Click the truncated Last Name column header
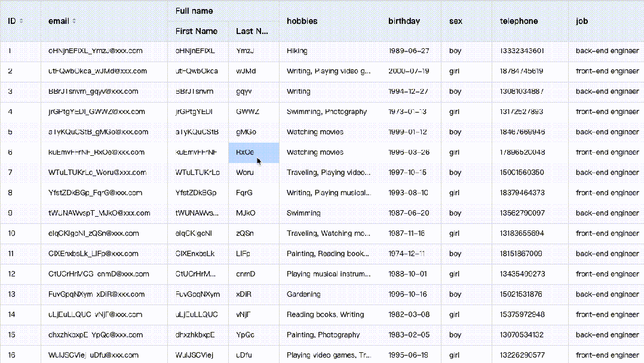Screen dimensions: 644x363 (252, 31)
